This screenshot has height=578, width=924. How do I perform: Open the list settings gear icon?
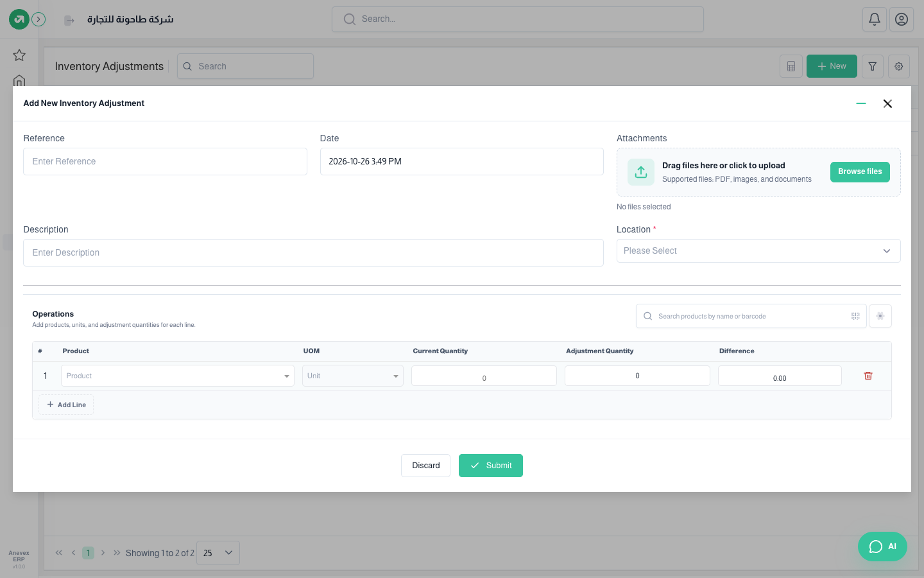(899, 66)
